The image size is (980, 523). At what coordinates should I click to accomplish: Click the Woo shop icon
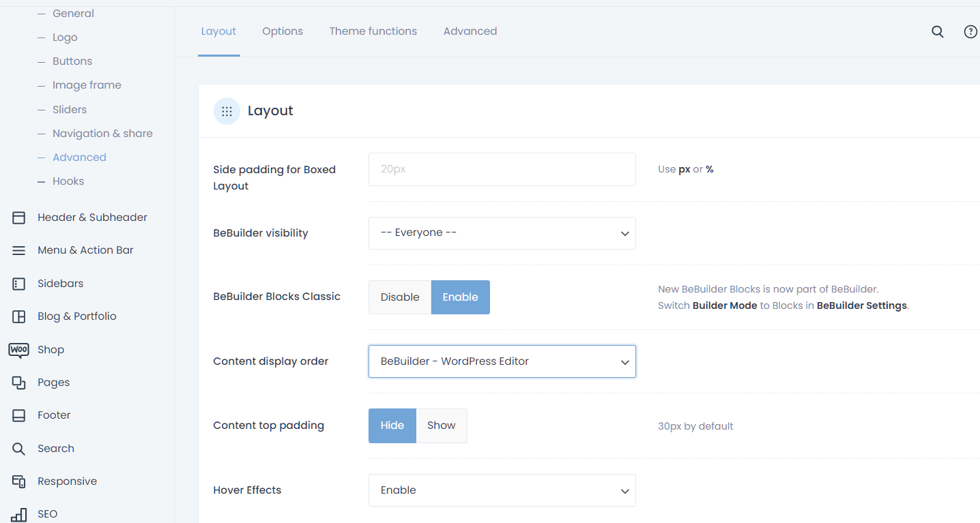(18, 350)
